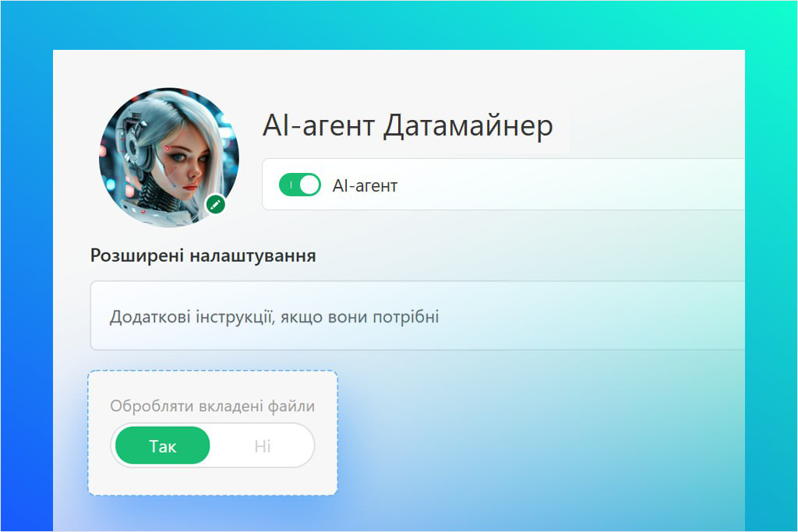Click the dashed-border file processing panel
Image resolution: width=798 pixels, height=532 pixels.
click(213, 433)
